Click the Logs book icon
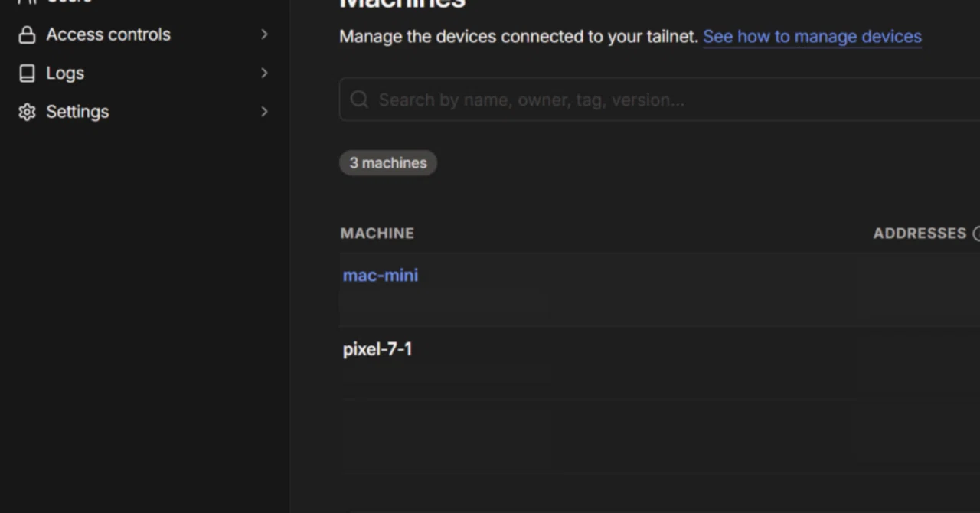This screenshot has width=980, height=513. (27, 74)
